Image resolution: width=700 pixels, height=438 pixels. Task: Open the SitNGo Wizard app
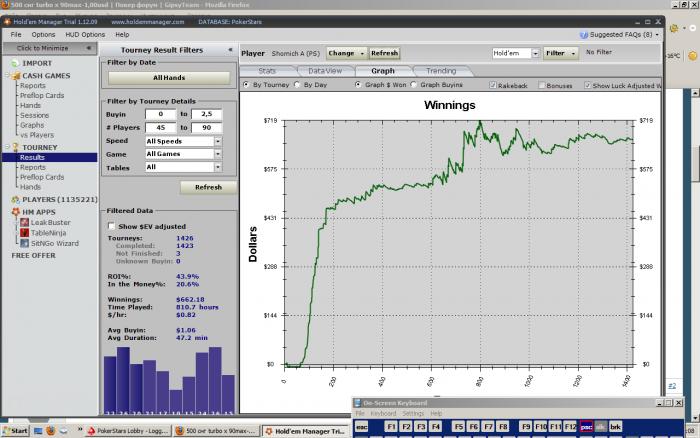point(24,242)
